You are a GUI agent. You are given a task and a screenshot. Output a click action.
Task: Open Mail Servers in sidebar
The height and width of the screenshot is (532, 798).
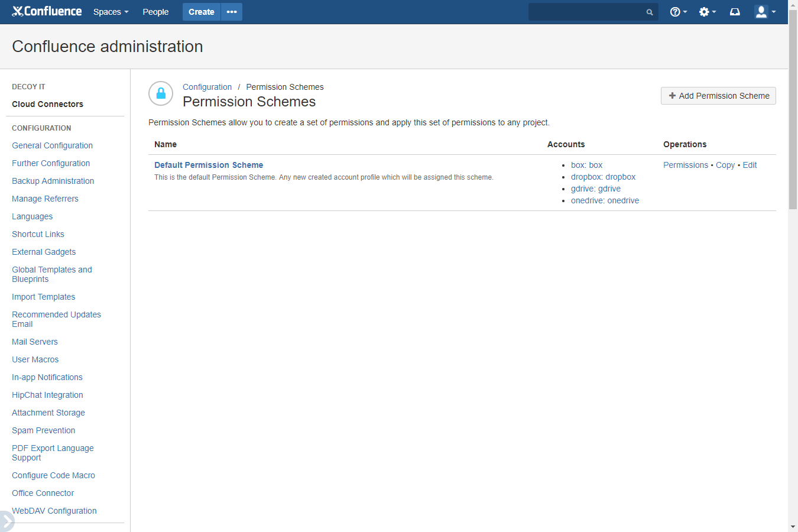[x=35, y=342]
